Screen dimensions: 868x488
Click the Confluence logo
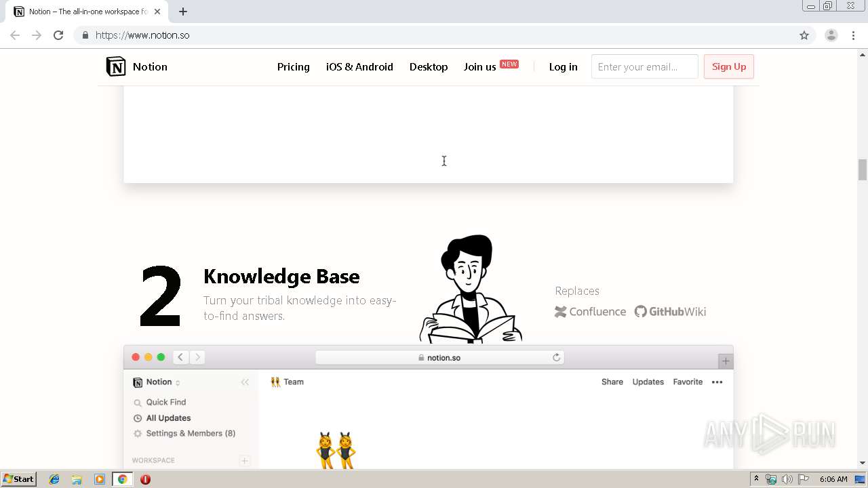(591, 312)
